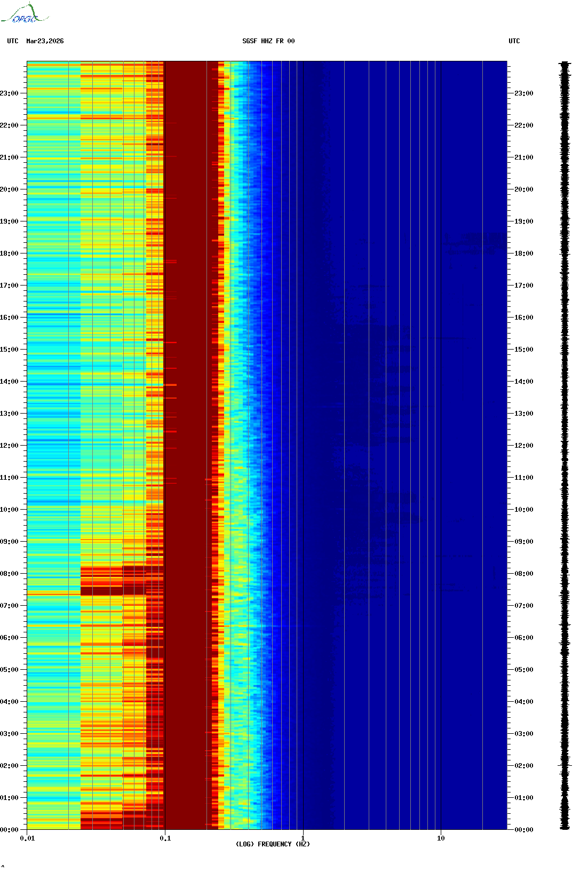Click the 03:00 label on the right time axis

524,734
